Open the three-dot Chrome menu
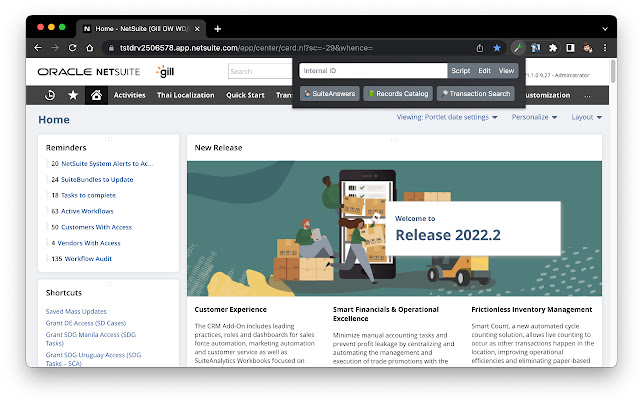This screenshot has height=400, width=640. coord(605,48)
